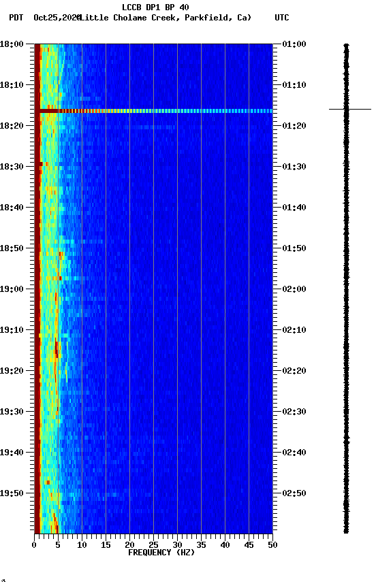Click the '19:40' PDT time label
376x588 pixels.
click(12, 453)
